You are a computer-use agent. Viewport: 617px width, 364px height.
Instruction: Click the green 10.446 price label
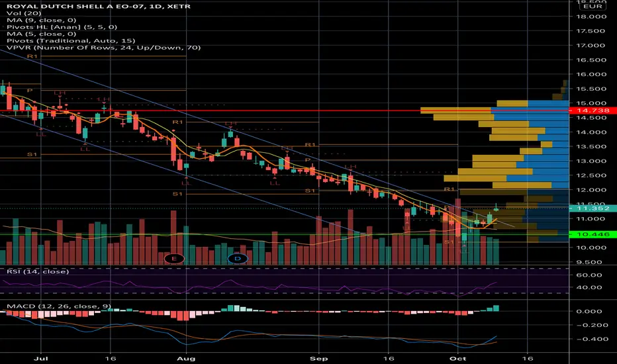(x=593, y=234)
